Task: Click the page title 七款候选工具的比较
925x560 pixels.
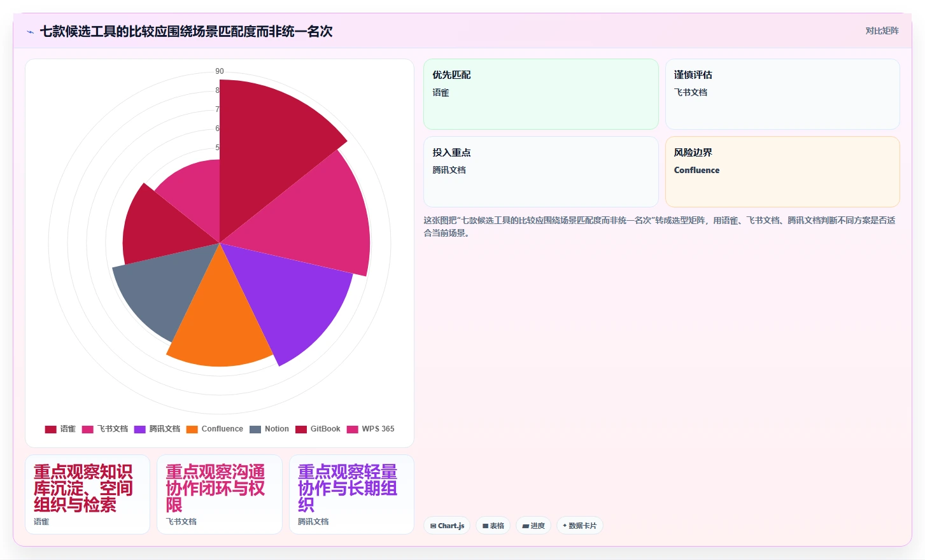Action: tap(186, 31)
